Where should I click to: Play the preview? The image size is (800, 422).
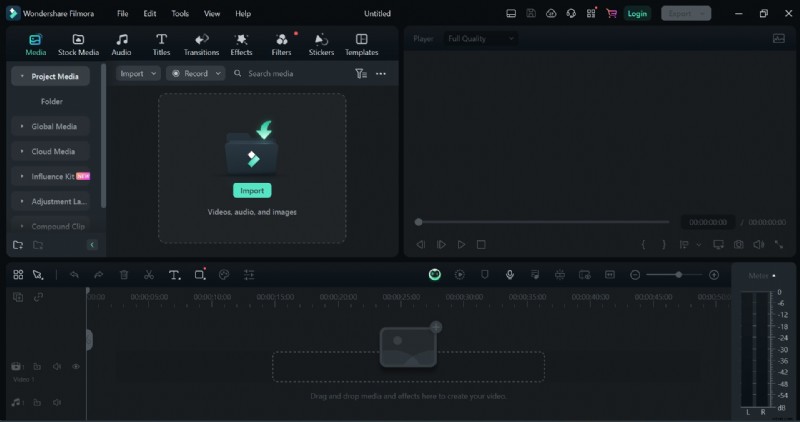(461, 244)
